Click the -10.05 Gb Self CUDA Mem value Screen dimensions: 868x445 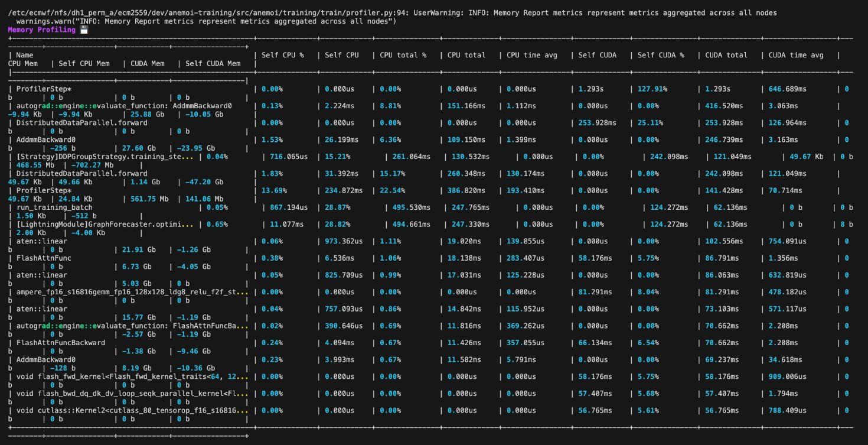click(205, 114)
